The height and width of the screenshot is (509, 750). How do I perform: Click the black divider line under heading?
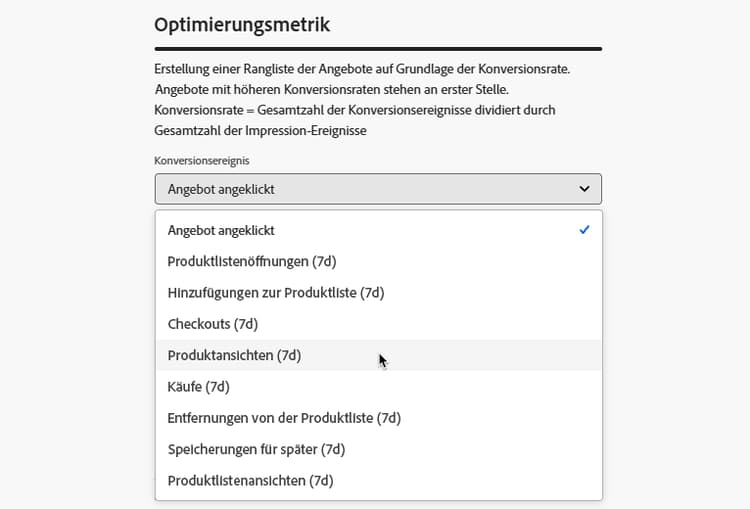tap(378, 49)
